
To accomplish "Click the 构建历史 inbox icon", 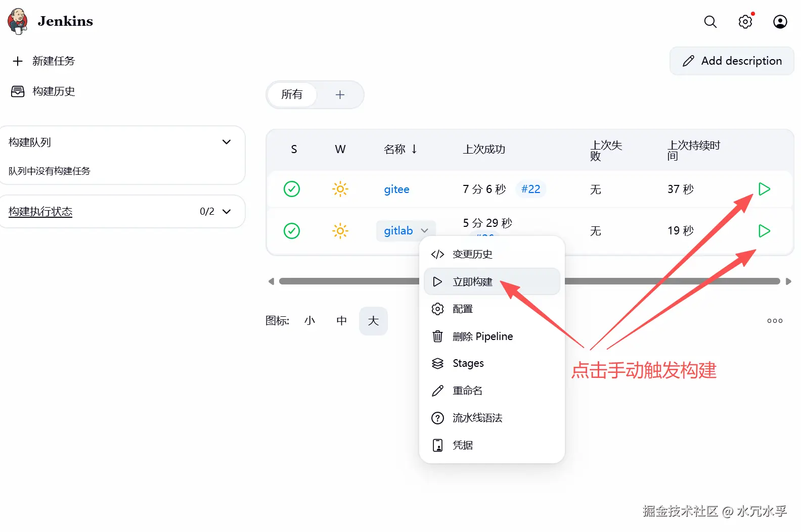I will (x=18, y=91).
